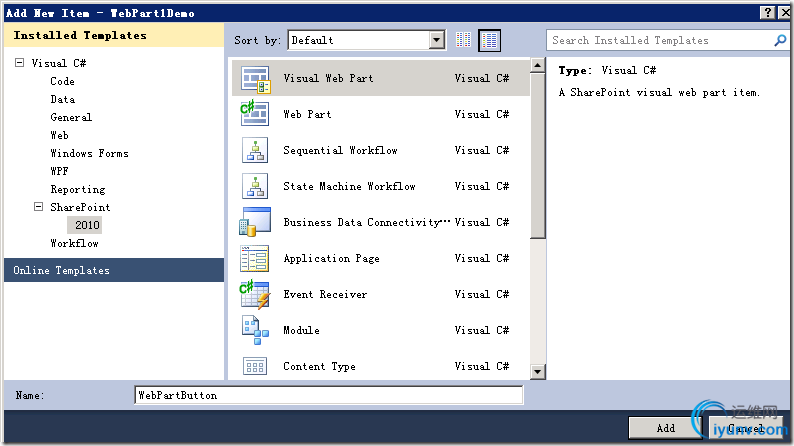This screenshot has height=446, width=794.
Task: Select the Workflow category
Action: pos(74,243)
